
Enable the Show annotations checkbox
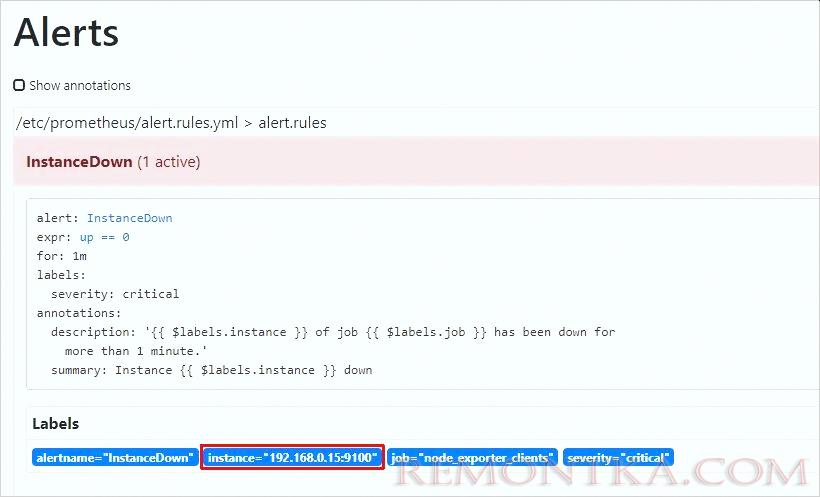pyautogui.click(x=19, y=85)
